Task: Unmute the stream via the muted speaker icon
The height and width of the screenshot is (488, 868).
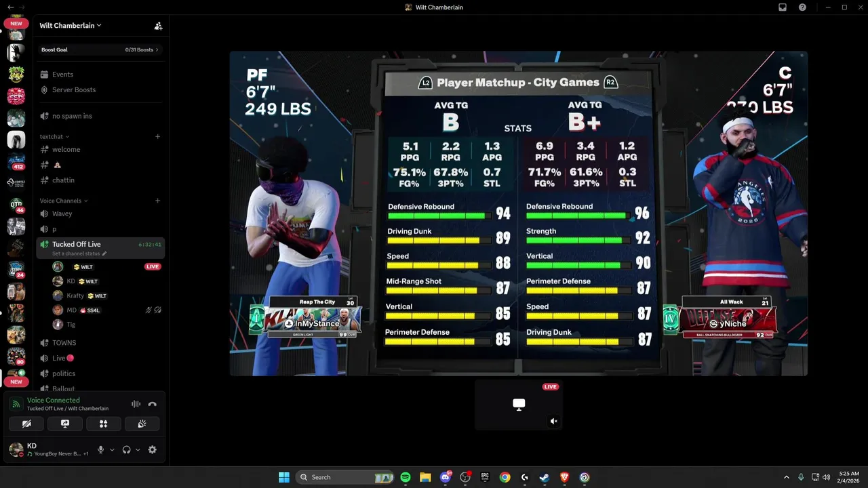Action: (x=553, y=422)
